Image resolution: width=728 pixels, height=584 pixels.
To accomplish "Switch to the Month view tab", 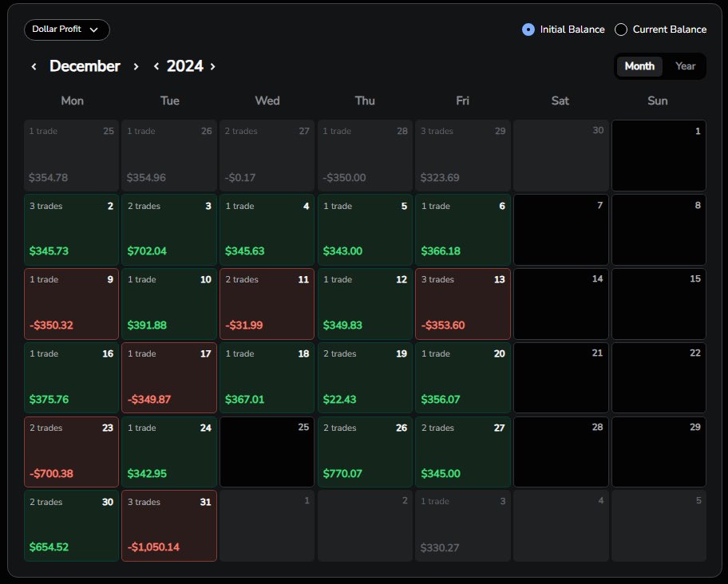I will (639, 66).
